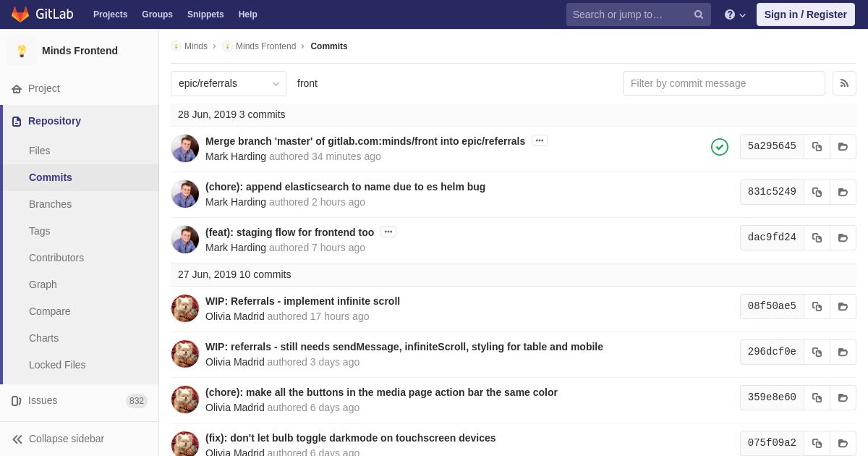Click the Sign in / Register button
This screenshot has height=456, width=868.
click(x=806, y=14)
